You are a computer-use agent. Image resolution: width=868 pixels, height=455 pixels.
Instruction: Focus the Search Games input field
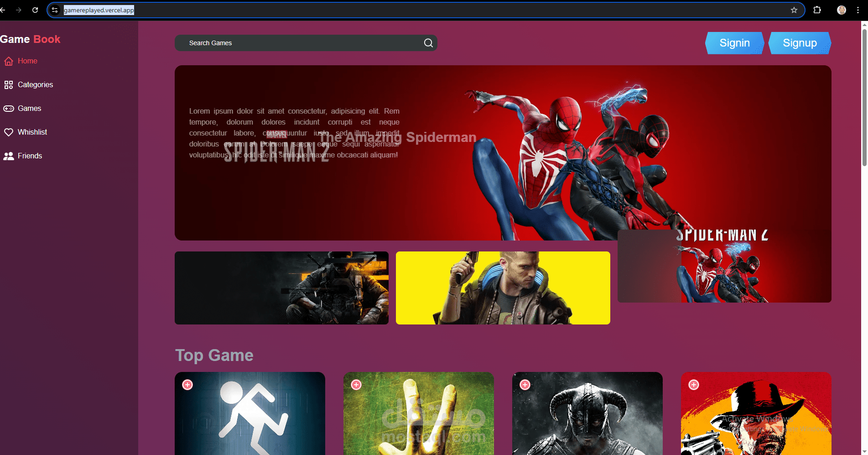pos(306,43)
